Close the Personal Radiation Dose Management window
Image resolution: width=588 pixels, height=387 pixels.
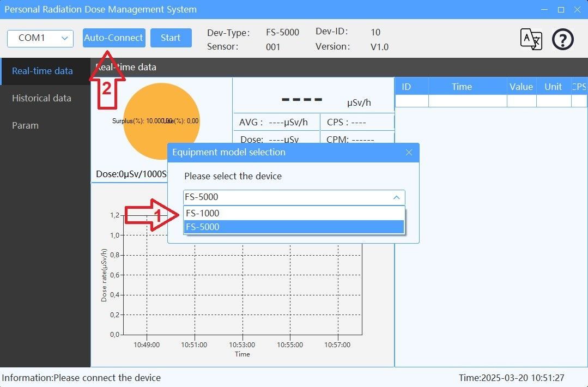[x=577, y=10]
